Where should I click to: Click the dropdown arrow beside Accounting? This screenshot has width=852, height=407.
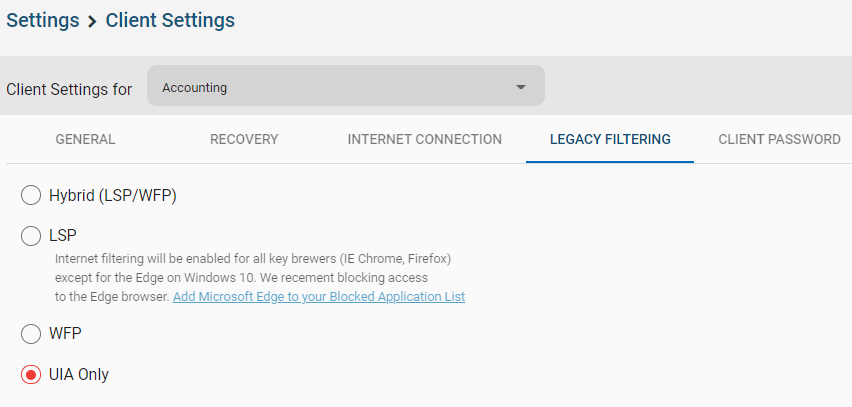click(521, 87)
